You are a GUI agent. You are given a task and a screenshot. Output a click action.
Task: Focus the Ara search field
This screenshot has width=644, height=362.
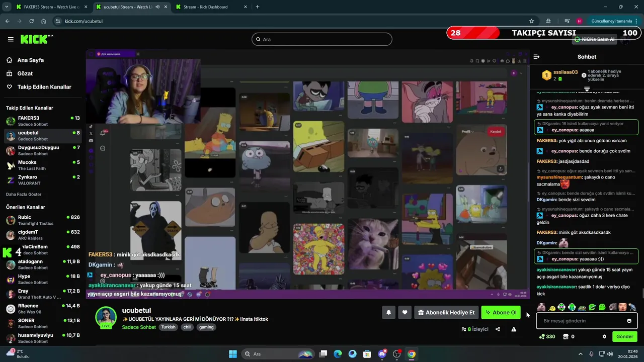321,39
